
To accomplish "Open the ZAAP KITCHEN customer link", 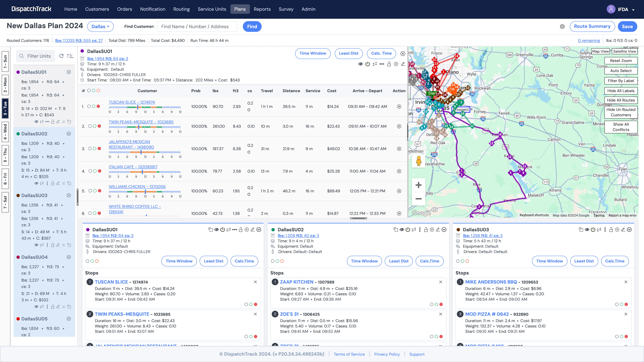I will coord(297,282).
